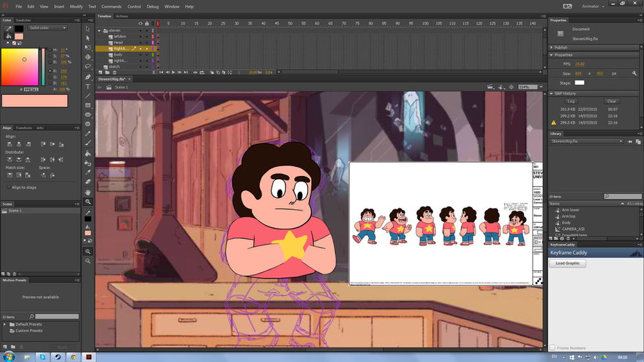Click the stroke color black swatch in Color panel
Viewport: 644px width, 362px height.
coord(19,28)
